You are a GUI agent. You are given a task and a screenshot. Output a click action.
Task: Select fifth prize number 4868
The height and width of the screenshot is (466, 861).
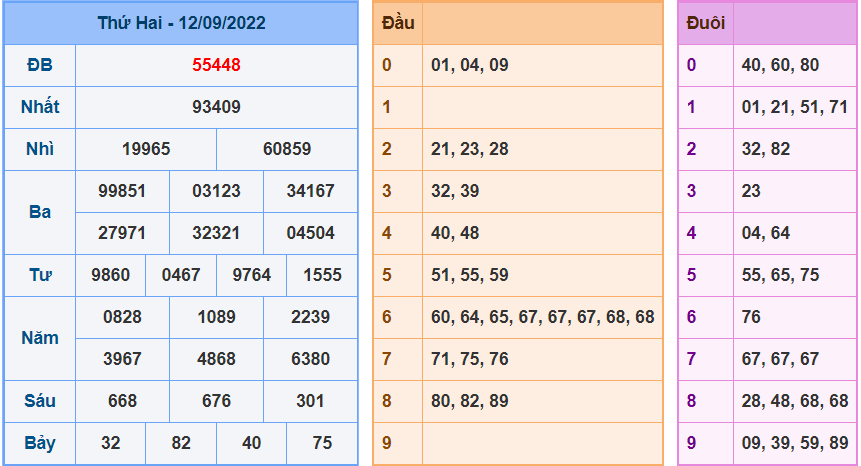click(x=216, y=359)
